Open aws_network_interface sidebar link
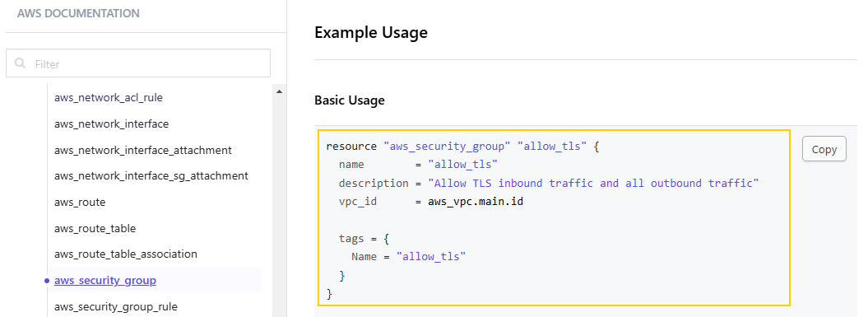 [x=111, y=124]
